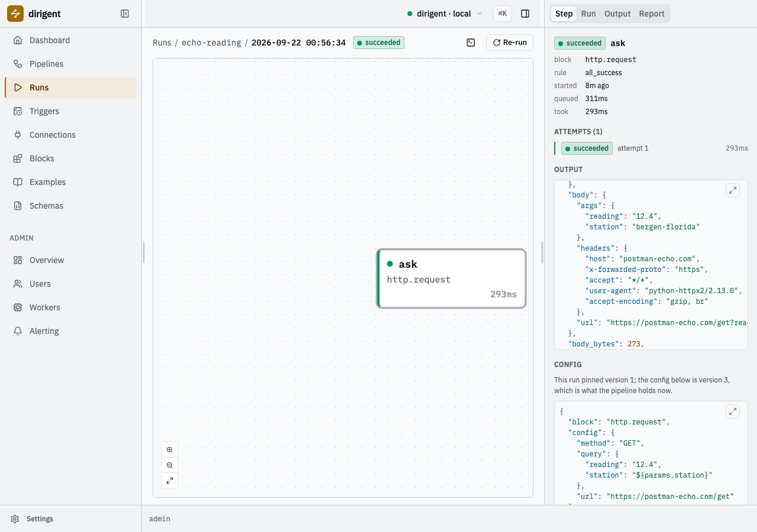This screenshot has width=757, height=532.
Task: Go to Triggers page
Action: [70, 111]
